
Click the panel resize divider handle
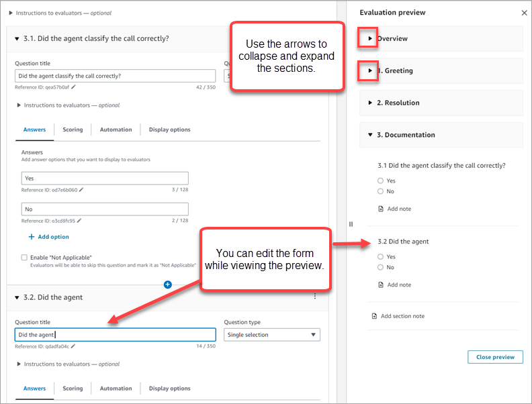pos(351,224)
